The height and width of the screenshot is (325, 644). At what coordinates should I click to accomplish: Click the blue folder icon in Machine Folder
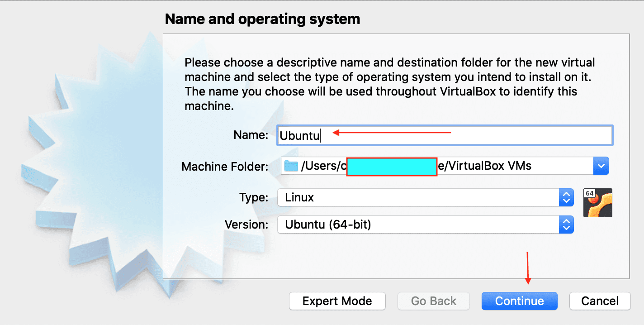click(x=291, y=166)
